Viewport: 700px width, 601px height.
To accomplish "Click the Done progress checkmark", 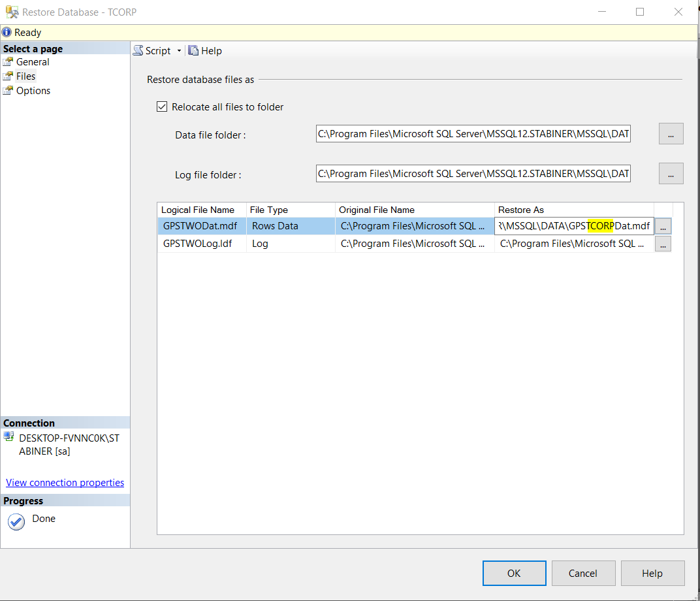I will 16,522.
